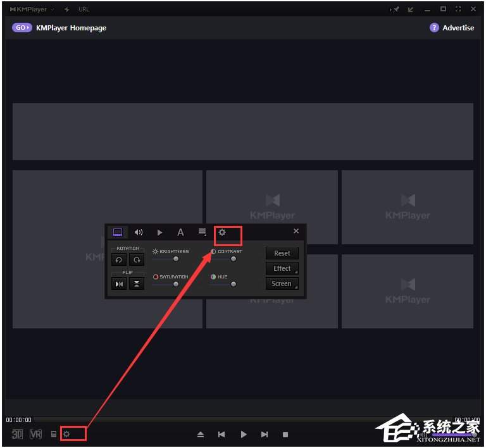Play the media

click(x=244, y=435)
